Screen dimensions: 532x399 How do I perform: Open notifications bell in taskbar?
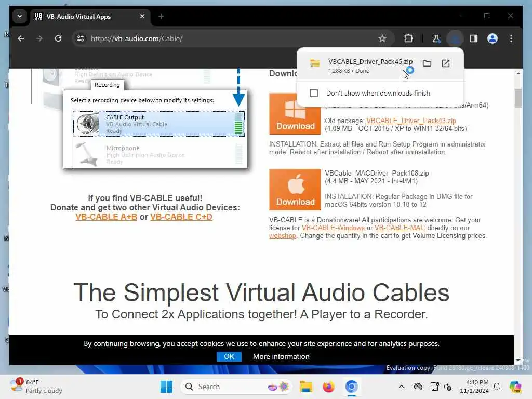pyautogui.click(x=497, y=387)
